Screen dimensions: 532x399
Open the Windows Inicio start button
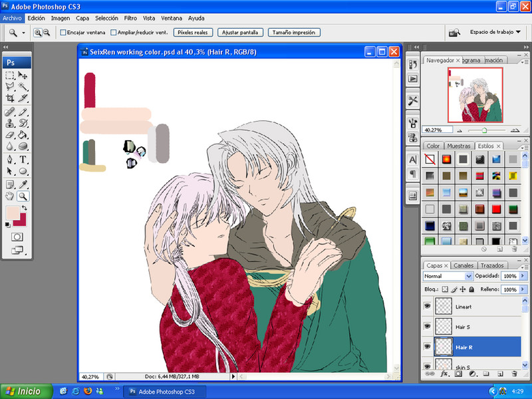[26, 391]
